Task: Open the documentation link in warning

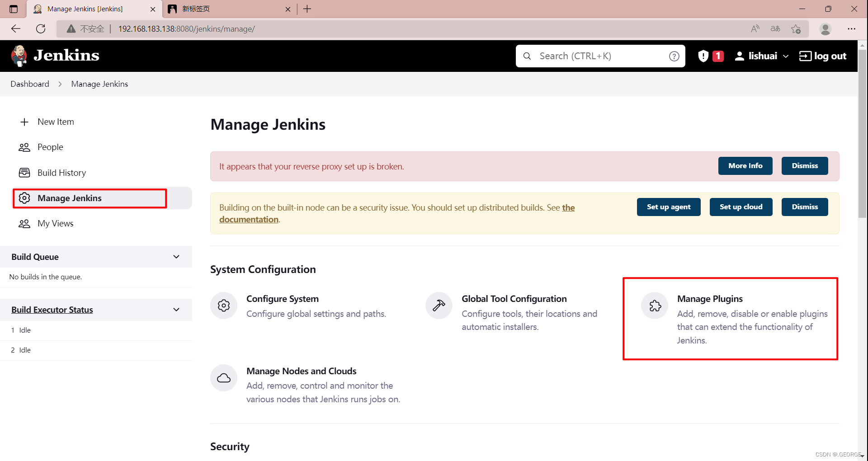Action: (x=249, y=220)
